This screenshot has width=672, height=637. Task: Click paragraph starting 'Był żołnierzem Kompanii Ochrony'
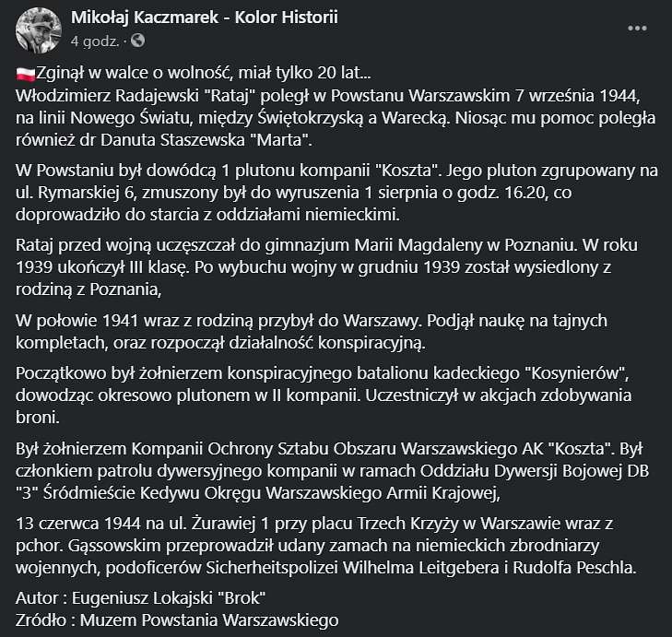(333, 471)
